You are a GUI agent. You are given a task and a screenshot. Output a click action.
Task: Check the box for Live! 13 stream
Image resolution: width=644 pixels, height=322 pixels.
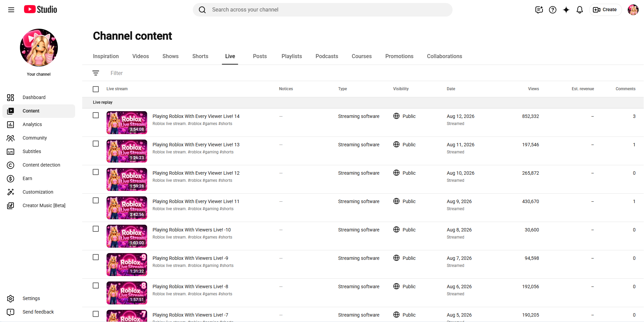96,144
